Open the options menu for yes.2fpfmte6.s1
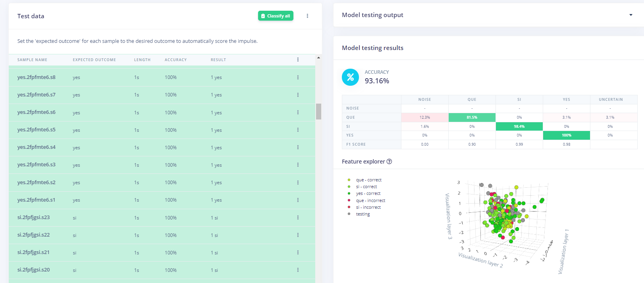Image resolution: width=644 pixels, height=283 pixels. 298,200
